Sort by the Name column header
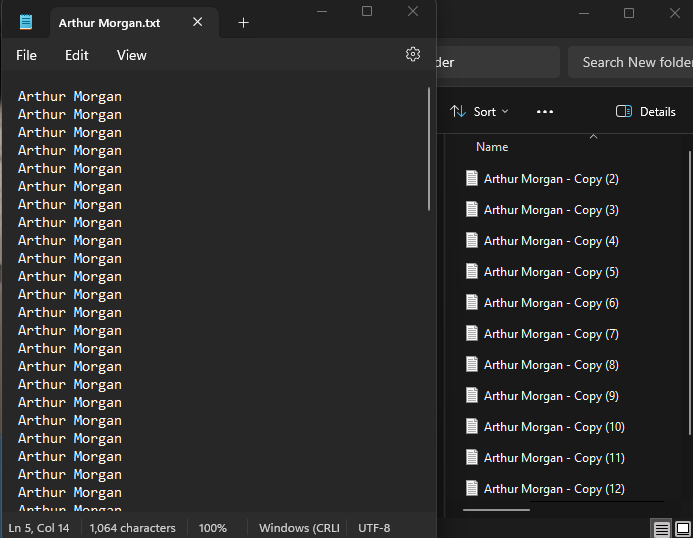The height and width of the screenshot is (538, 693). pos(492,147)
